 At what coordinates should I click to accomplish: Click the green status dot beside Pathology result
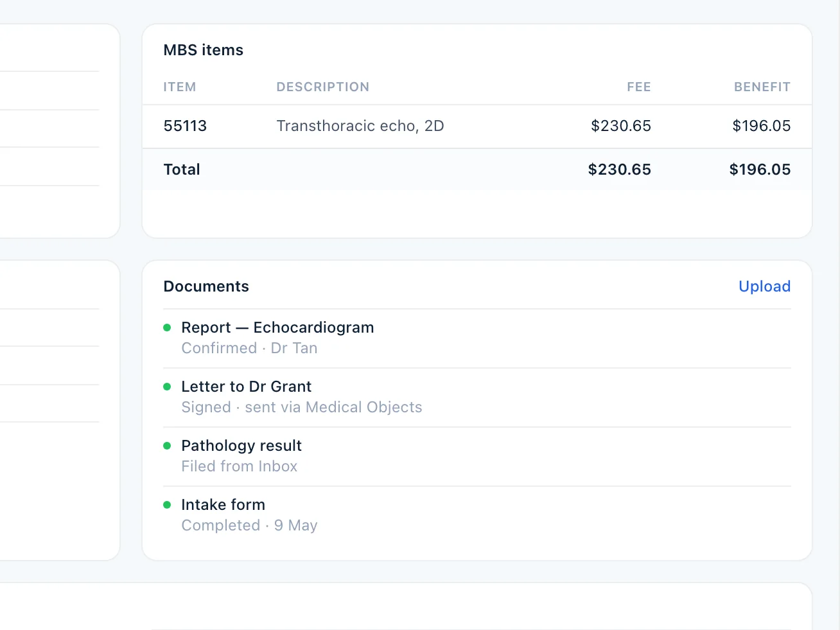(167, 446)
